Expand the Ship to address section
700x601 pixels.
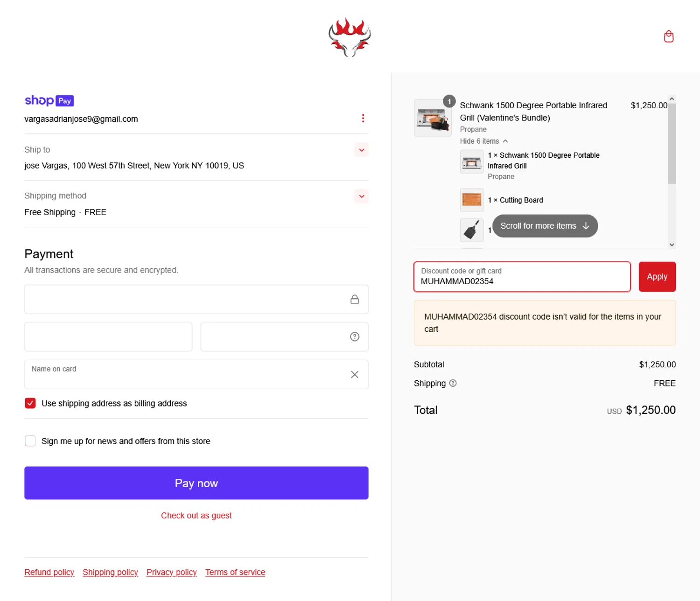361,150
